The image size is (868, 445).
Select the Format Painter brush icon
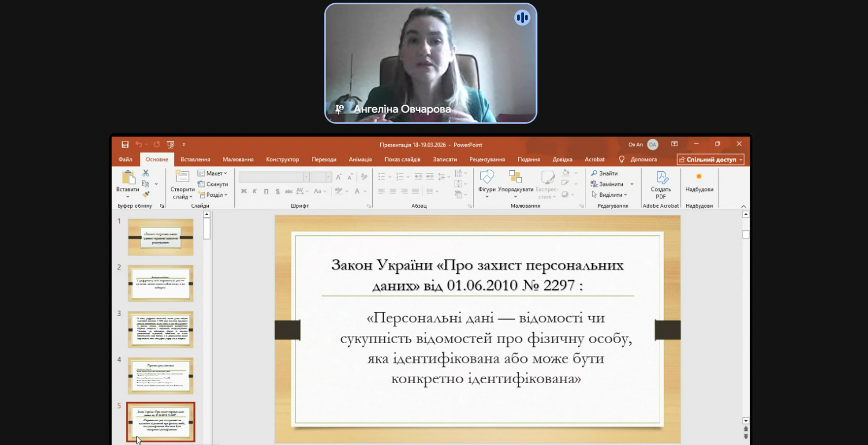click(146, 195)
